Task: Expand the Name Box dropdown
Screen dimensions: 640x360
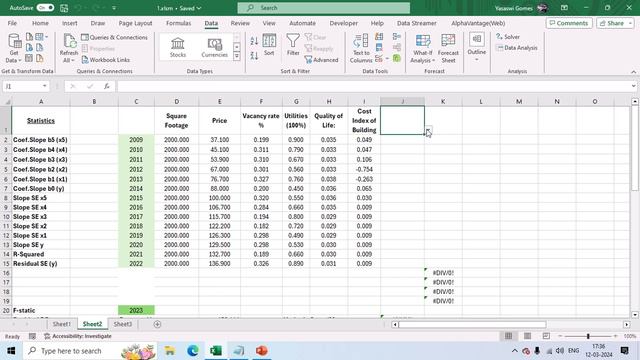Action: tap(44, 86)
